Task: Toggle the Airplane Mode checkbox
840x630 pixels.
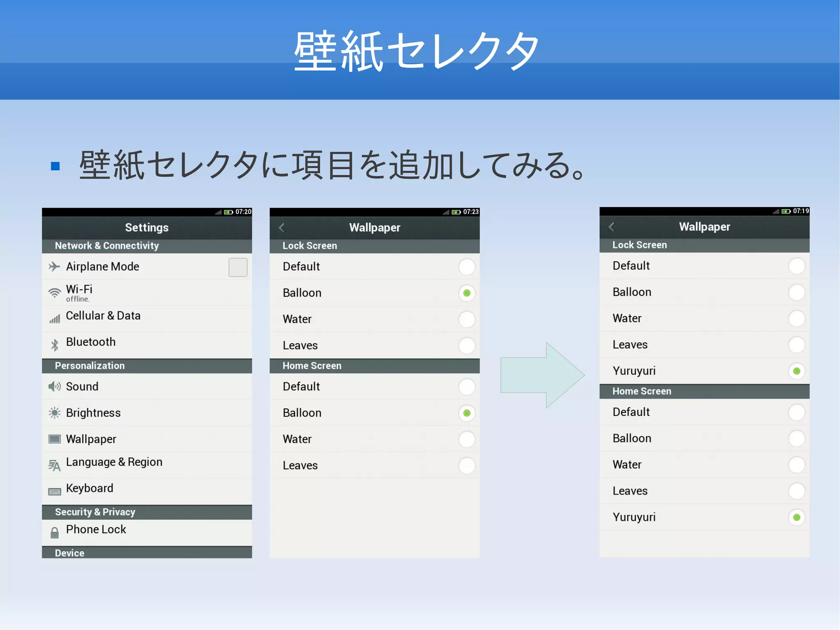Action: (x=238, y=267)
